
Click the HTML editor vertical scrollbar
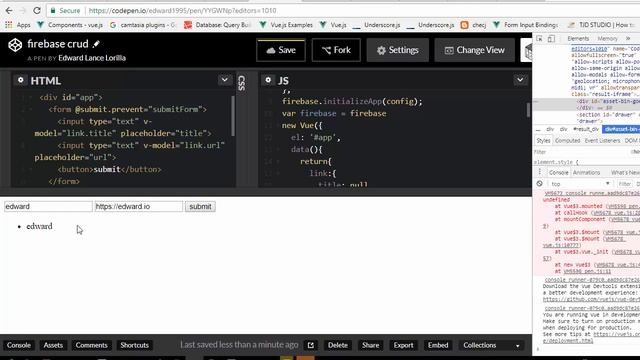(x=233, y=116)
